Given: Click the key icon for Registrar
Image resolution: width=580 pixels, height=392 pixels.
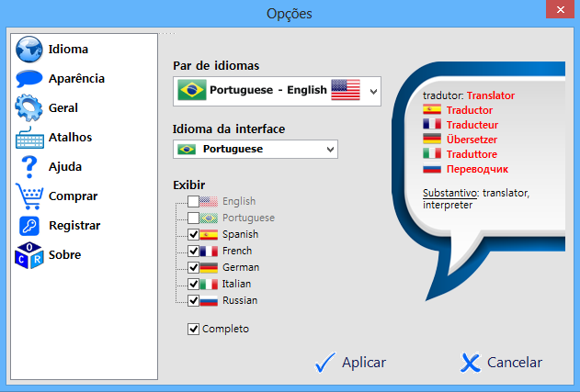Looking at the screenshot, I should pyautogui.click(x=29, y=226).
